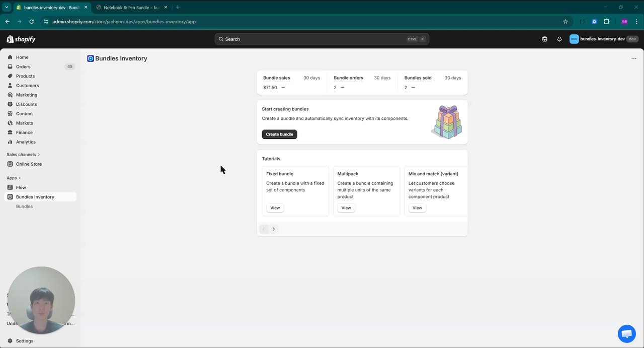Open the Chrome profile avatar
644x348 pixels.
(x=624, y=22)
